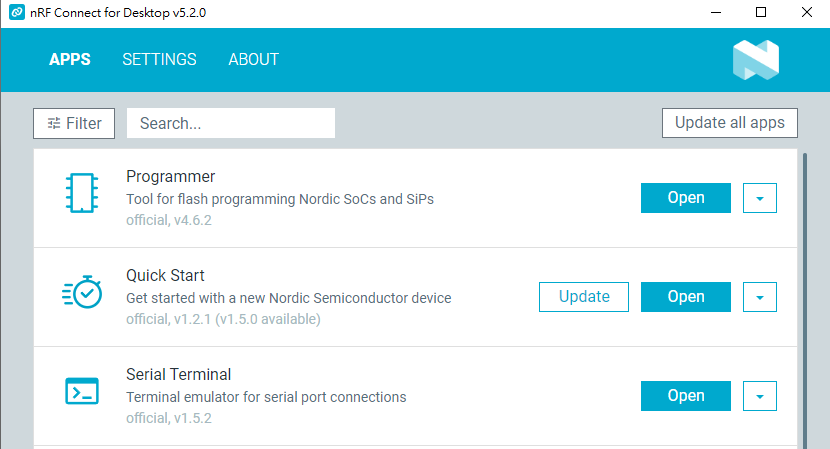The width and height of the screenshot is (830, 449).
Task: Switch to the About tab
Action: (x=253, y=59)
